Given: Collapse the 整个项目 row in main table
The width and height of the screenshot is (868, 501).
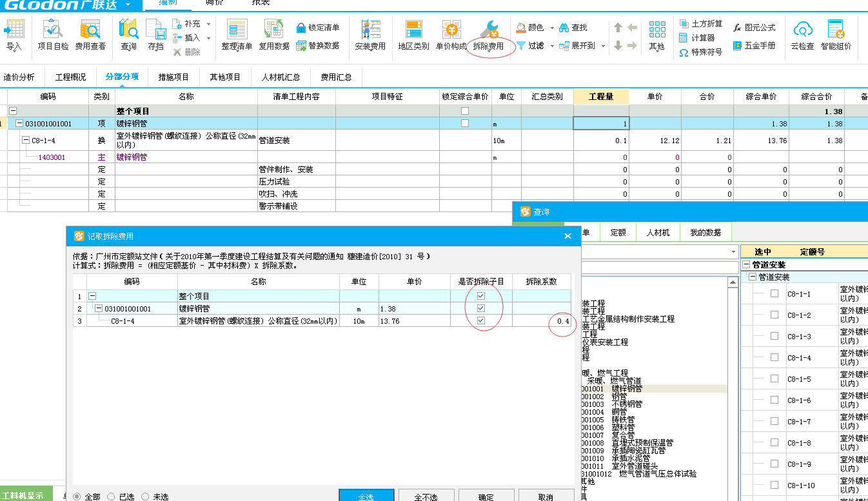Looking at the screenshot, I should [x=13, y=111].
